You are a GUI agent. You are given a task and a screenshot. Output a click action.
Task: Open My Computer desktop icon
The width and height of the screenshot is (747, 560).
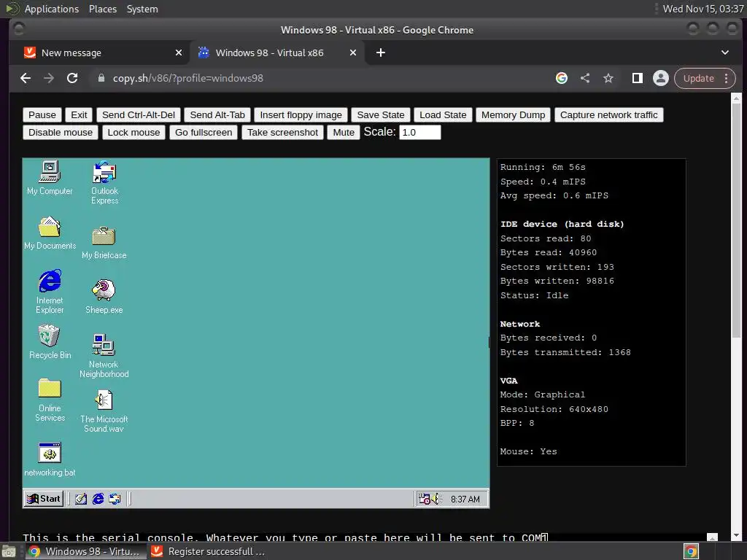tap(50, 178)
